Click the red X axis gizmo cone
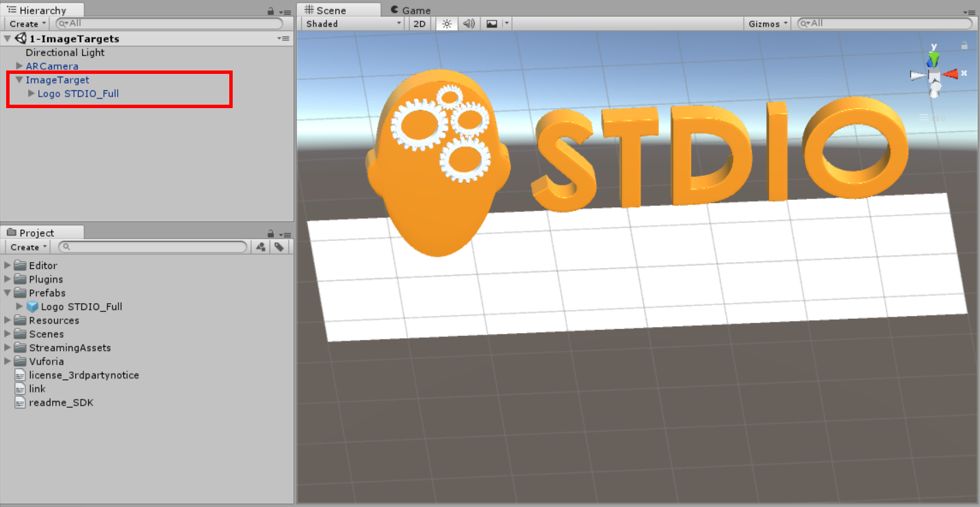Viewport: 980px width, 507px height. point(950,74)
